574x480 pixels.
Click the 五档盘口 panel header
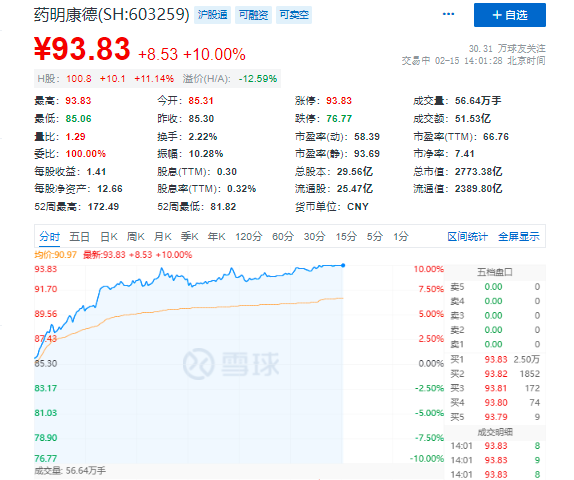(x=495, y=272)
